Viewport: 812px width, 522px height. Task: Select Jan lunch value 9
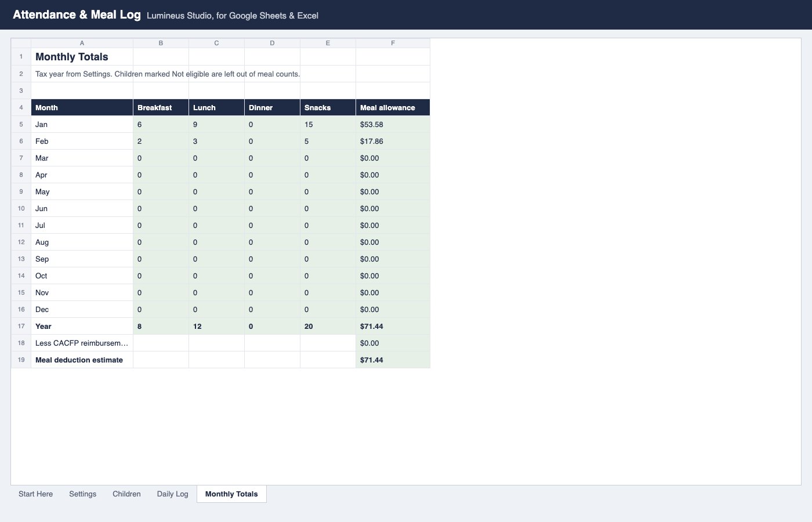216,125
